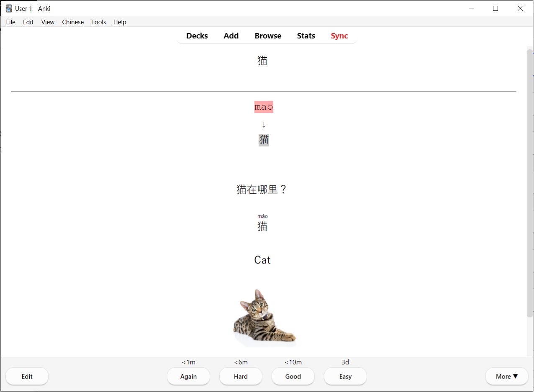This screenshot has height=392, width=534.
Task: Click the down arrow between typed and correct answers
Action: pyautogui.click(x=264, y=124)
